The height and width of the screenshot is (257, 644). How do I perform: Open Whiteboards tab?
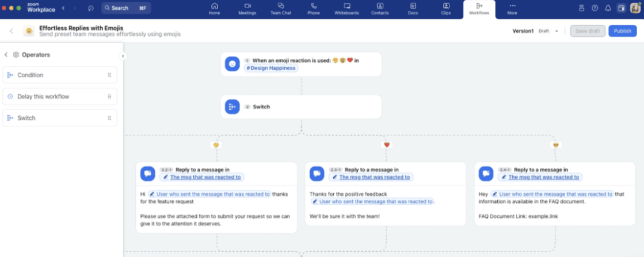click(346, 9)
